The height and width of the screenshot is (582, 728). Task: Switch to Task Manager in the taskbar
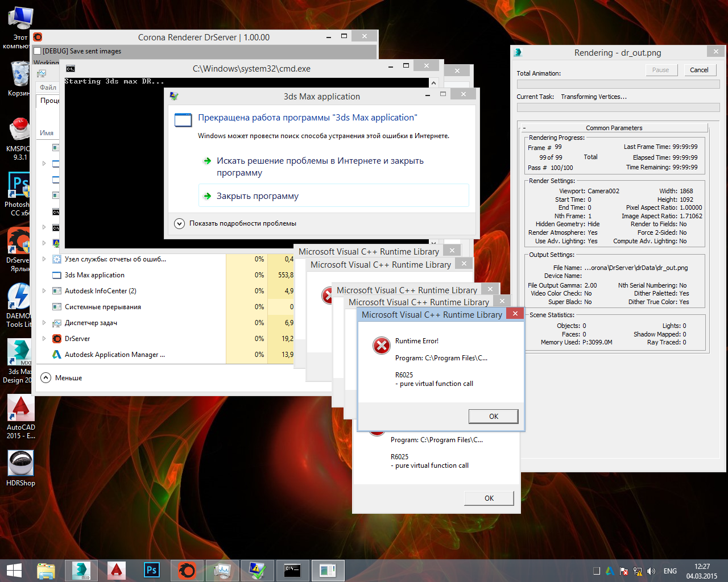[222, 571]
